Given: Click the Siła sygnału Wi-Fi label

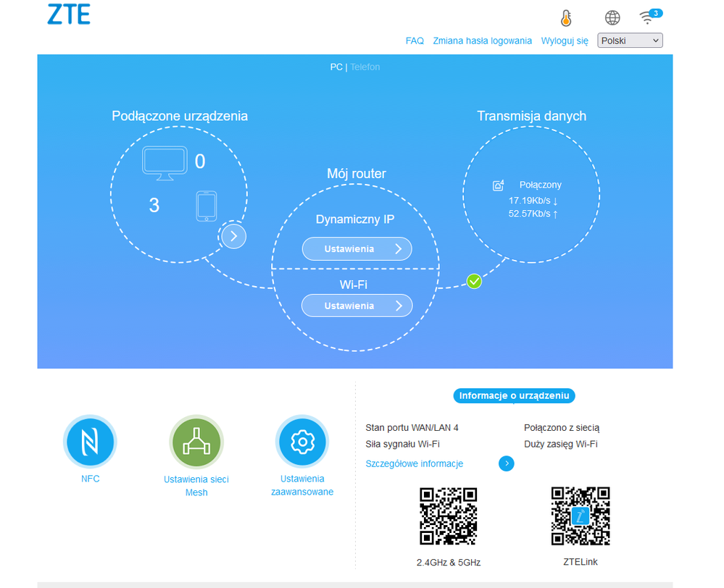Looking at the screenshot, I should click(x=402, y=444).
